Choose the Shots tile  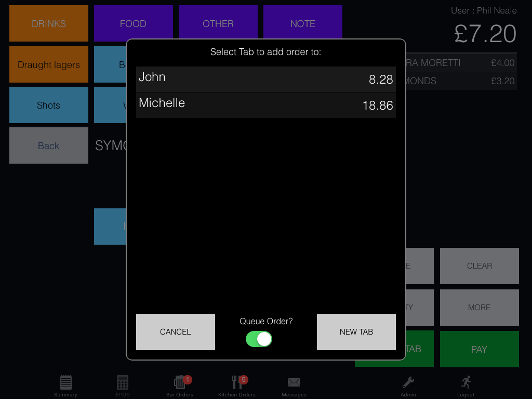pos(49,105)
